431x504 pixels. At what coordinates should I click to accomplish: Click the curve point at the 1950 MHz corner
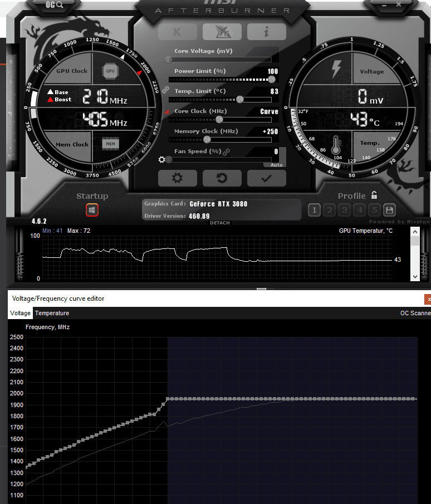[168, 399]
